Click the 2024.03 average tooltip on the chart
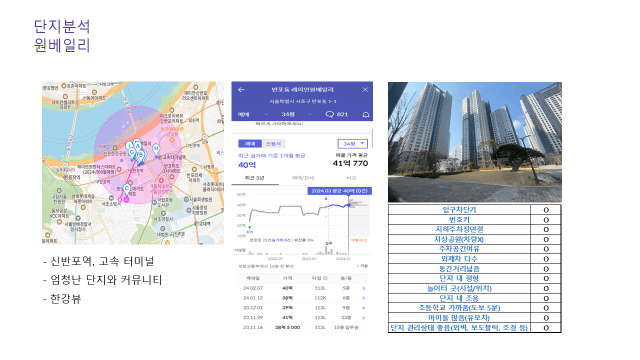The image size is (640, 360). tap(339, 191)
